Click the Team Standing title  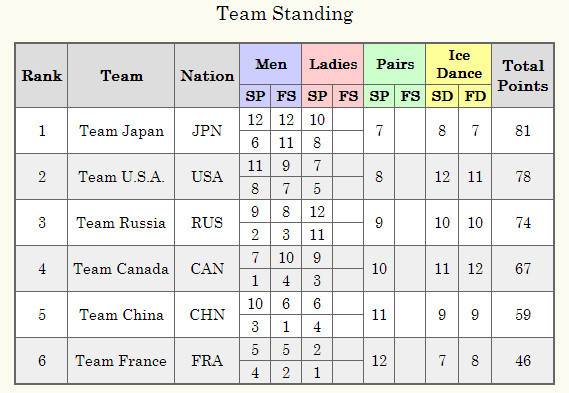tap(285, 15)
